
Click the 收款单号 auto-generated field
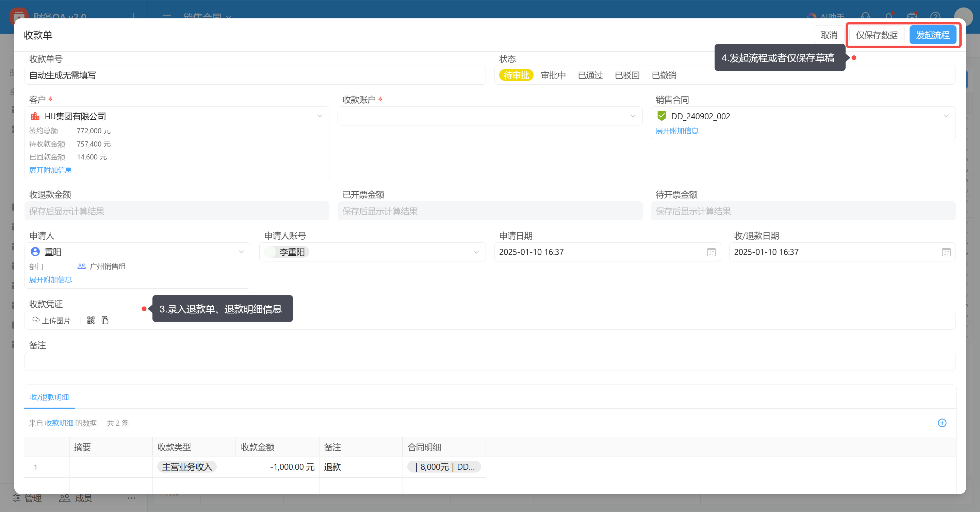pos(255,75)
